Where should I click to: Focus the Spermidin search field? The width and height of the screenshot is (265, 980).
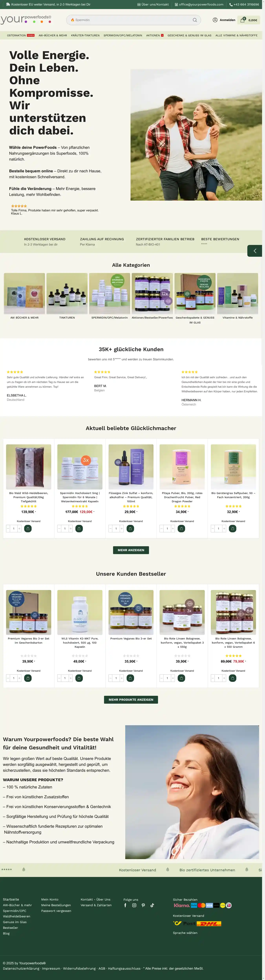129,20
